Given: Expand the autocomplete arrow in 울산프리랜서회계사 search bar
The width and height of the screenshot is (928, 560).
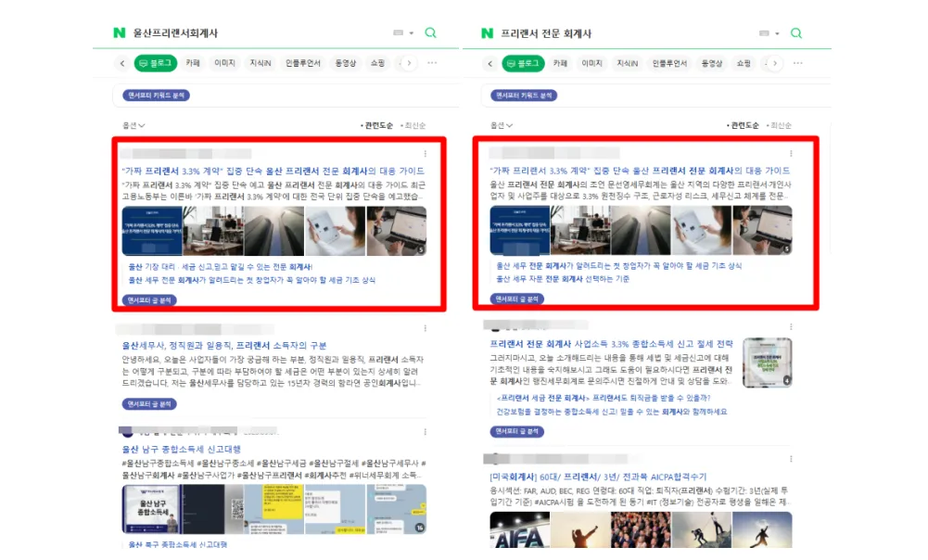Looking at the screenshot, I should (x=412, y=33).
